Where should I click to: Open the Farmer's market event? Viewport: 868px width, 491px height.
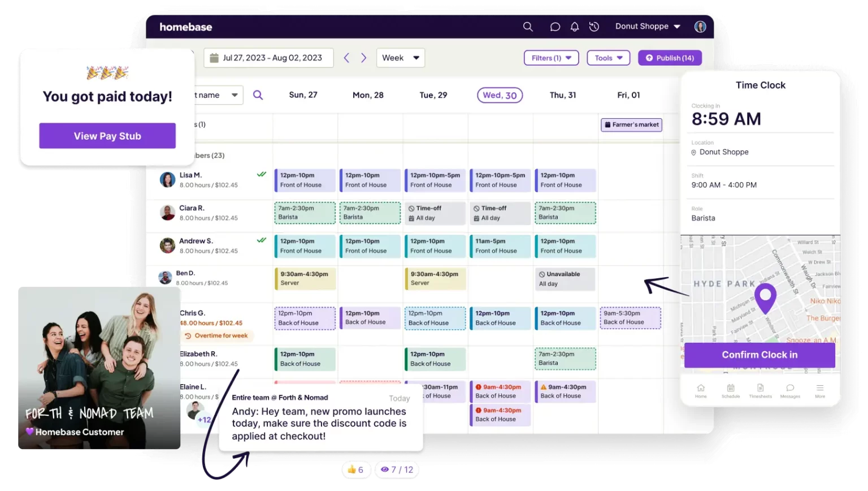point(631,124)
